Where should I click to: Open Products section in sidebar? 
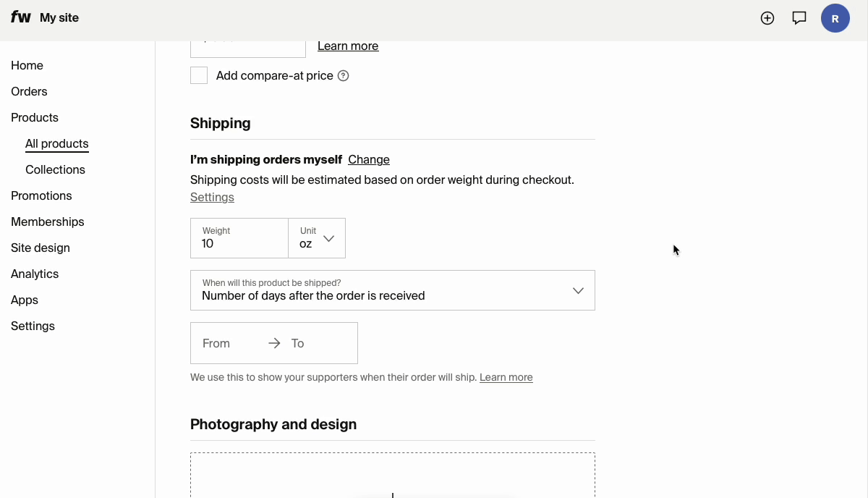(35, 117)
